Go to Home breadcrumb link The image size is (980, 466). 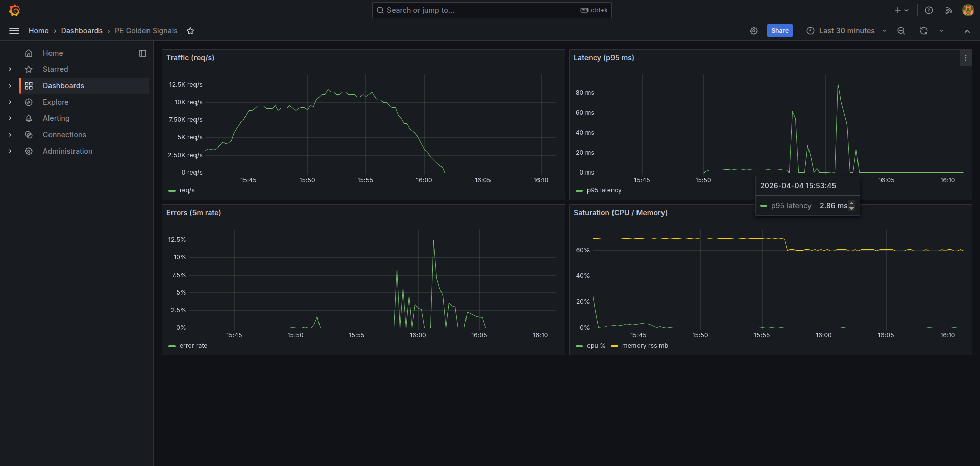pos(39,31)
